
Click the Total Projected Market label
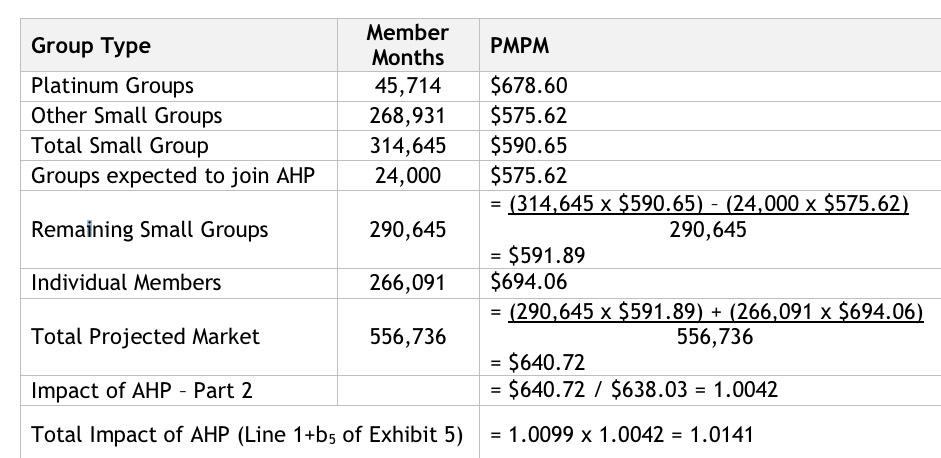(x=145, y=337)
